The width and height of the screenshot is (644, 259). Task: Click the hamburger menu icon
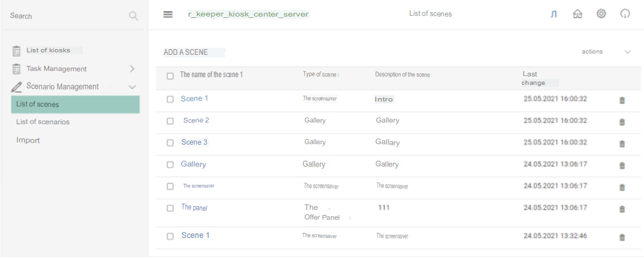point(168,15)
